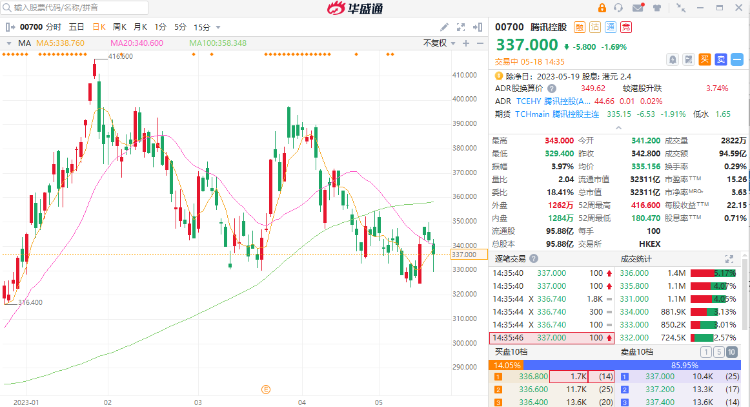Expand the 成交统计 panel icon
This screenshot has width=750, height=407.
pos(729,259)
